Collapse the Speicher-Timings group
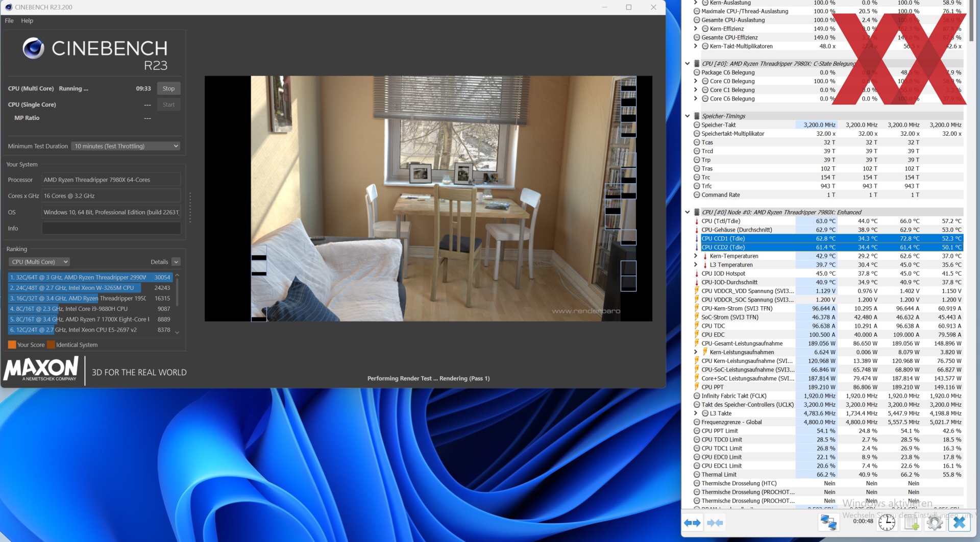Screen dimensions: 980x542 coord(688,116)
